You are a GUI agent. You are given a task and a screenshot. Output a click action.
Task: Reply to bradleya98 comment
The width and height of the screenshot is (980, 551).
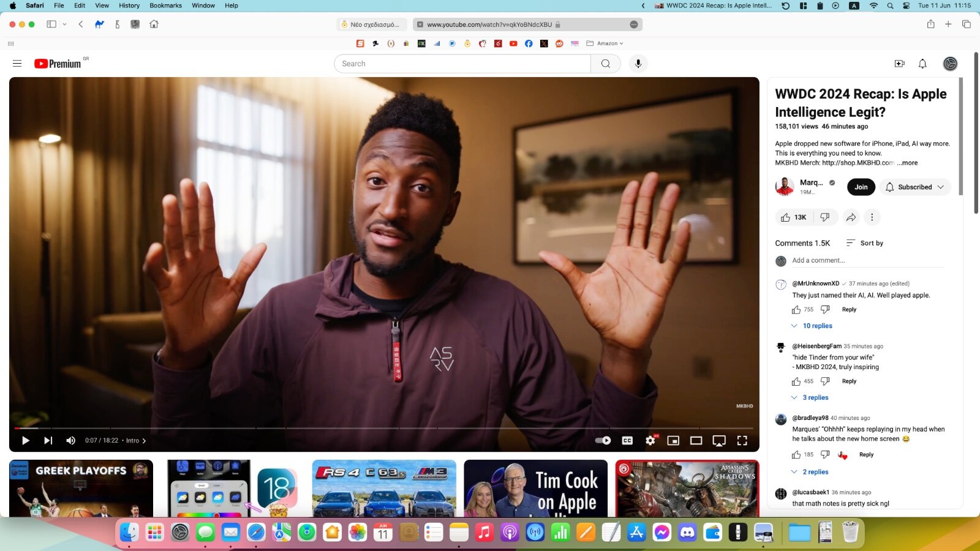coord(866,455)
